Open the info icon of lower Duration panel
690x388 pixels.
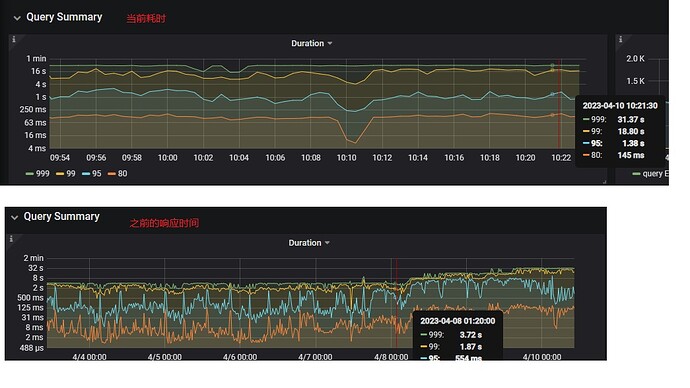click(11, 238)
